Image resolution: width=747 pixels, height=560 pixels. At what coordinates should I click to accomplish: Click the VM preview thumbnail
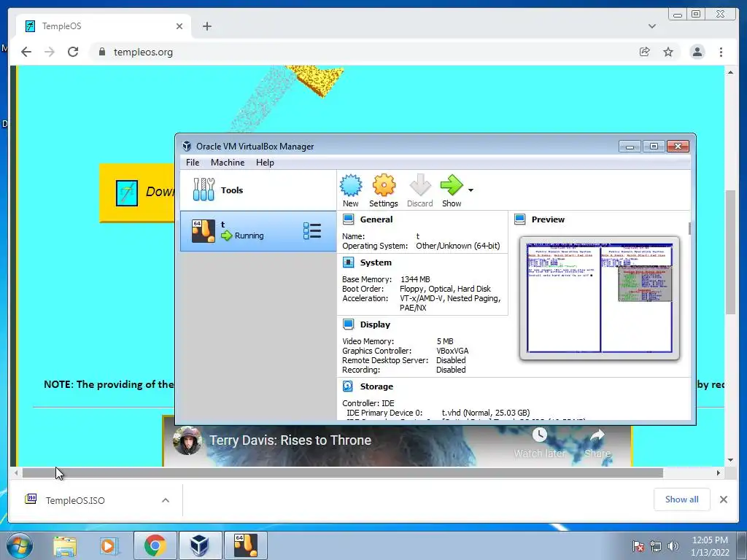tap(600, 298)
